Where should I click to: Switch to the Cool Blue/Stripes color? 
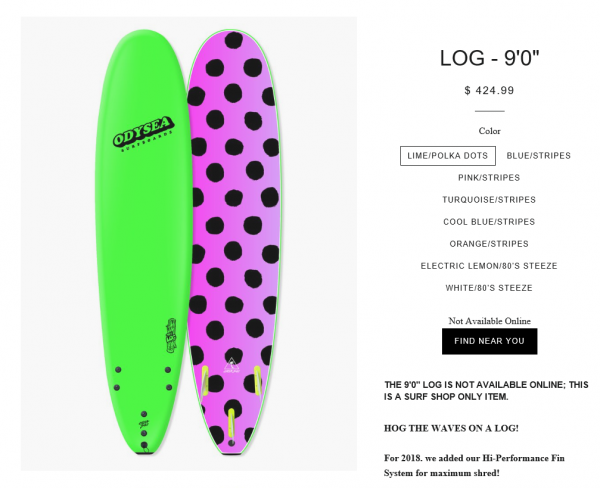489,222
